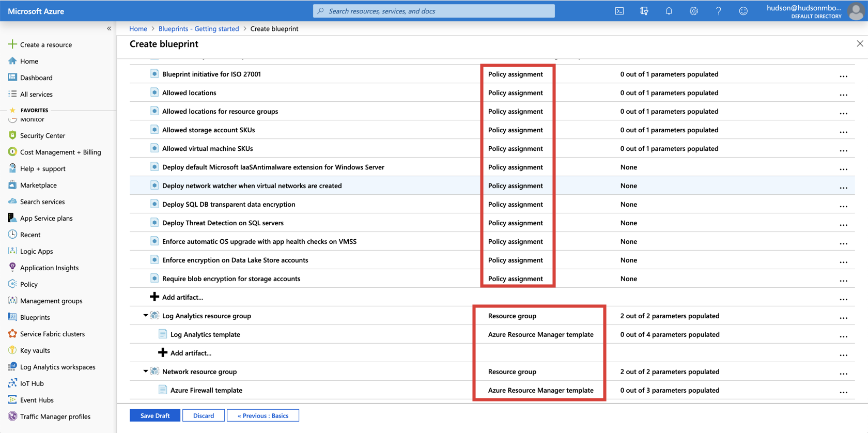Click the Dashboard icon in the sidebar
The height and width of the screenshot is (433, 868).
coord(12,78)
